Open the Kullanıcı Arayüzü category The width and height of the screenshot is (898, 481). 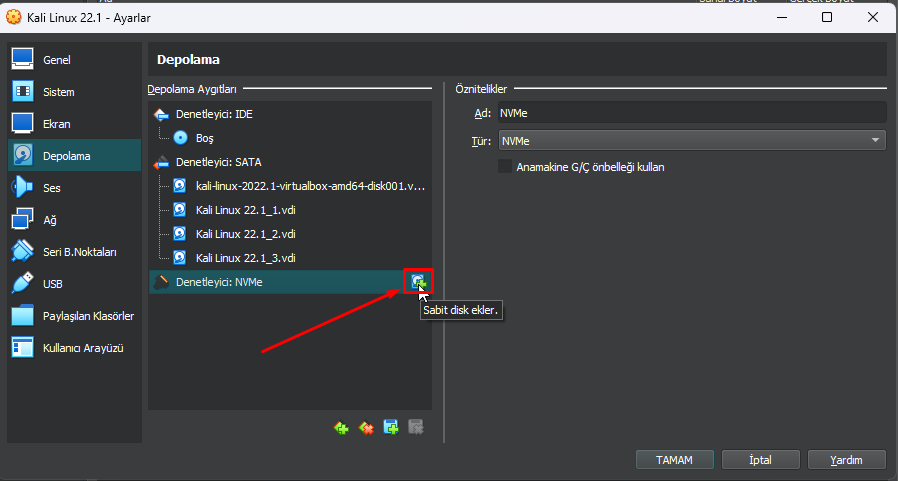[x=74, y=348]
